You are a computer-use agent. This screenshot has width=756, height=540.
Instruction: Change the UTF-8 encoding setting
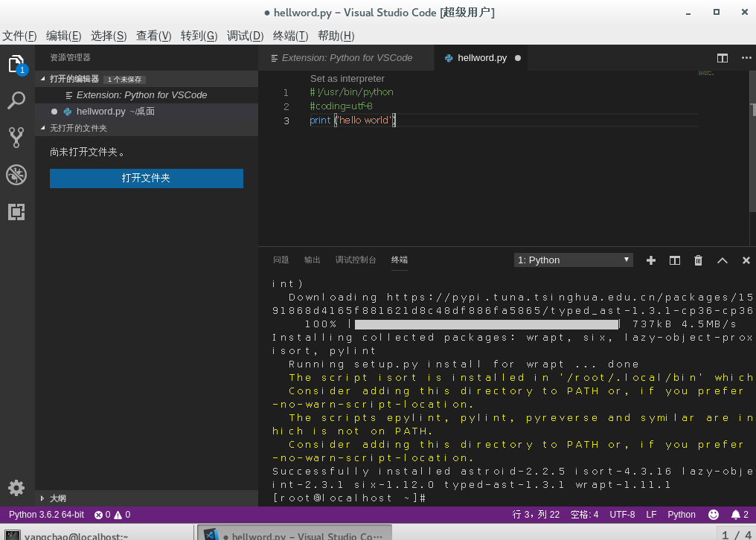pos(622,515)
